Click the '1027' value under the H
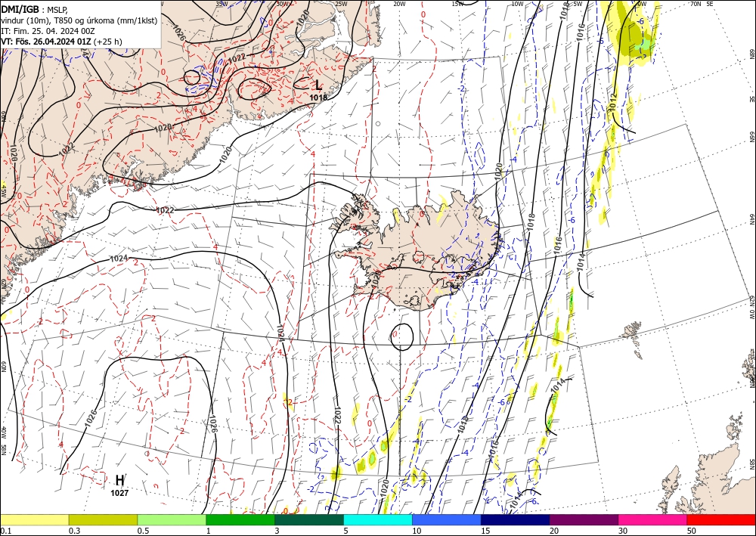Screen dimensions: 756x536 pos(119,493)
